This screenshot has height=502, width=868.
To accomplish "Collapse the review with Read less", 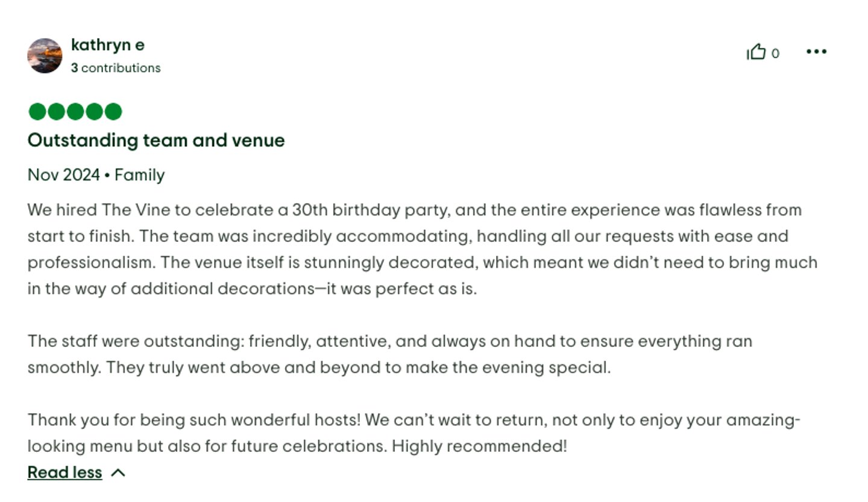I will (x=64, y=472).
